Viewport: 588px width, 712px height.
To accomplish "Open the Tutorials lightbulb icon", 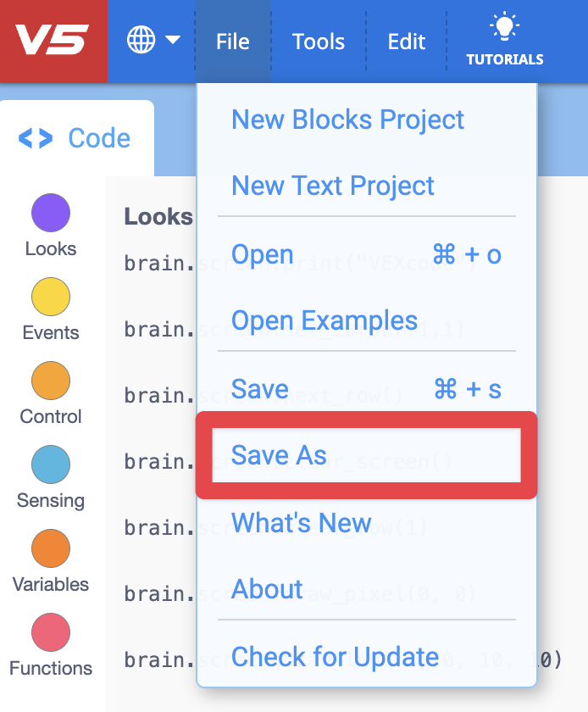I will pos(504,31).
